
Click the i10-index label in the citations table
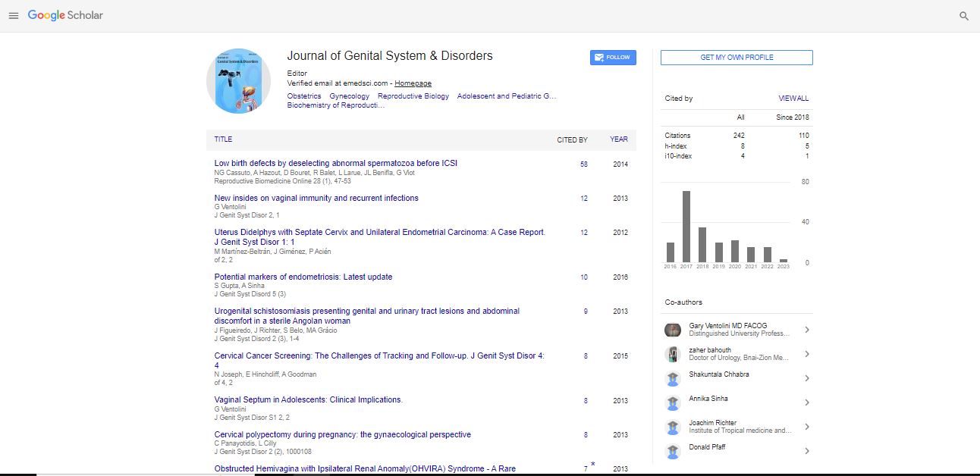(x=678, y=156)
